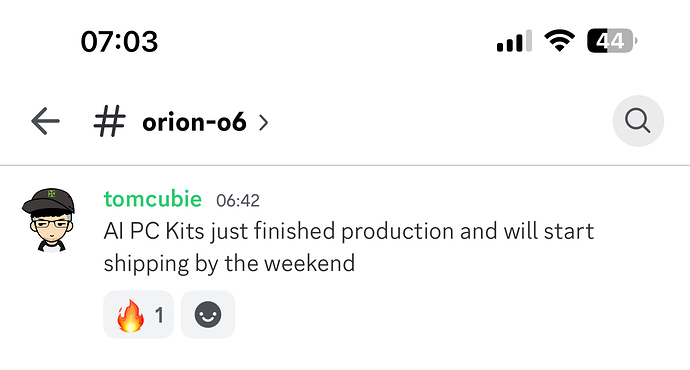Tap the battery indicator showing 44
This screenshot has height=370, width=690.
pyautogui.click(x=612, y=41)
